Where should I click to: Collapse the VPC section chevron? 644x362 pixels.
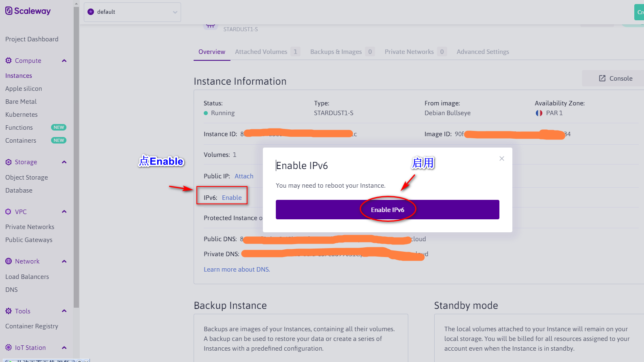[64, 212]
